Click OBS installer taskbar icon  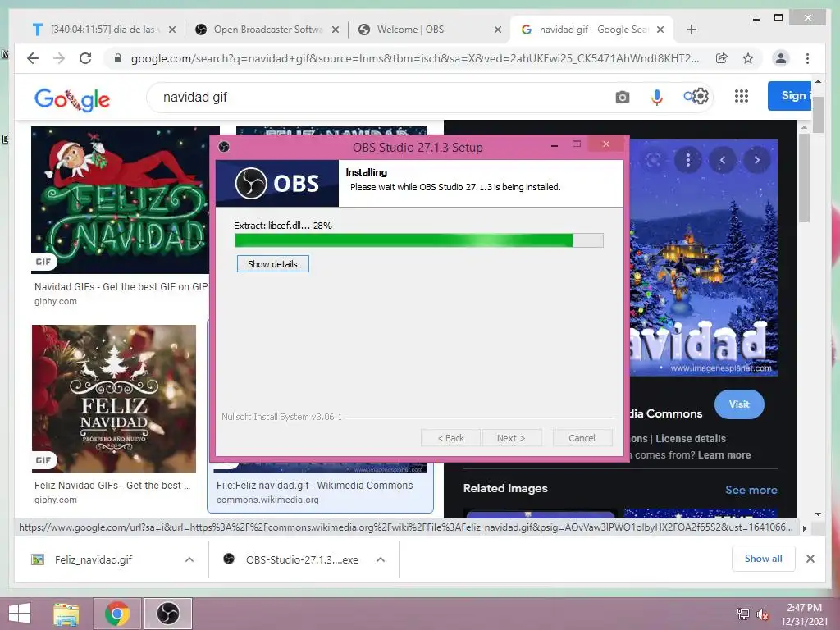point(167,614)
